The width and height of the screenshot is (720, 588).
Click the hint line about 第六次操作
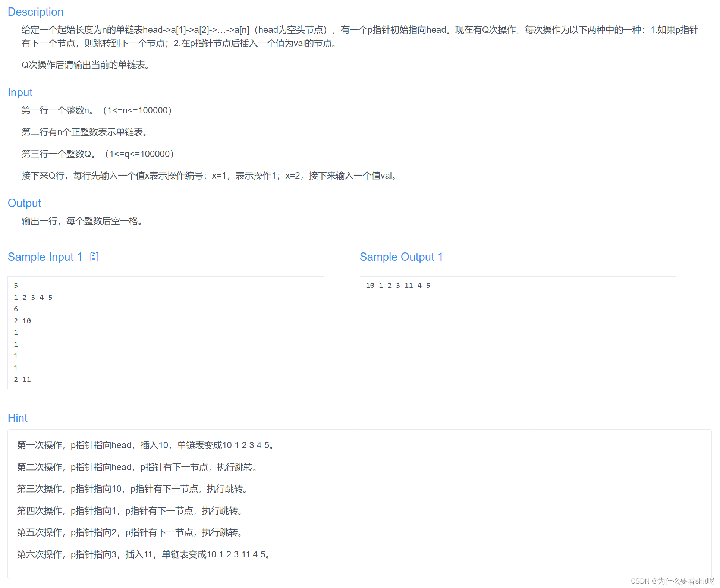point(143,554)
